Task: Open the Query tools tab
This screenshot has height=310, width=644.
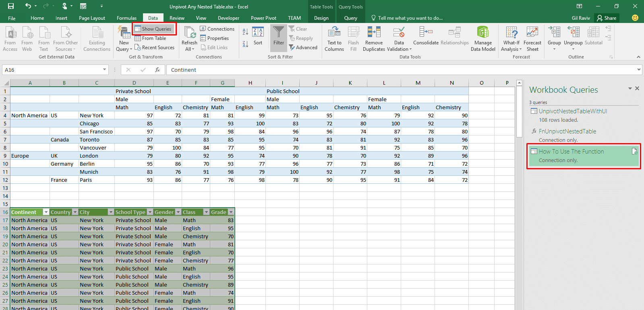Action: pos(350,18)
